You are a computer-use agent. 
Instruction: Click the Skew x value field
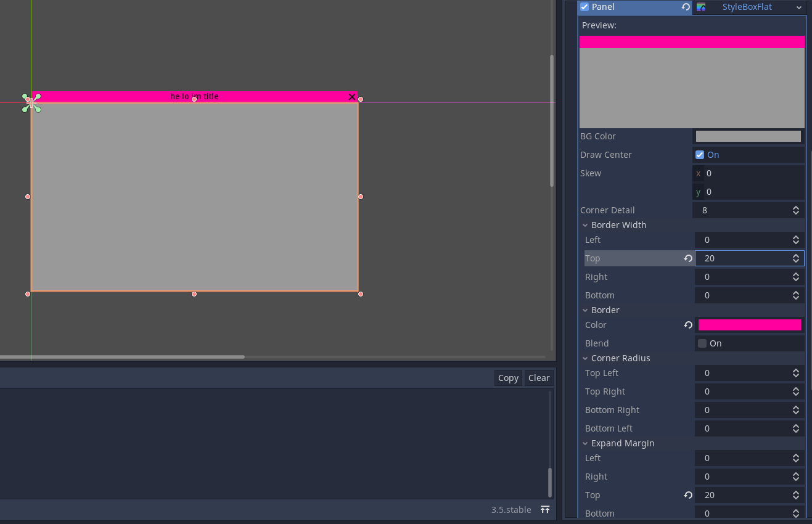coord(752,173)
